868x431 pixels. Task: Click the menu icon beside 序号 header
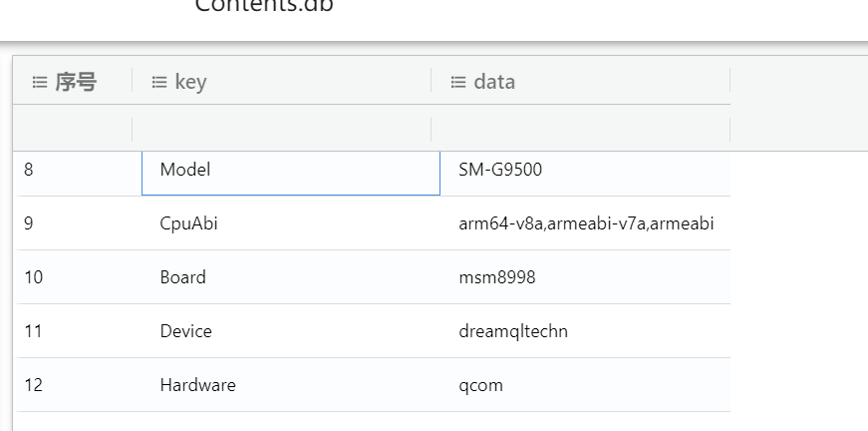click(x=39, y=83)
